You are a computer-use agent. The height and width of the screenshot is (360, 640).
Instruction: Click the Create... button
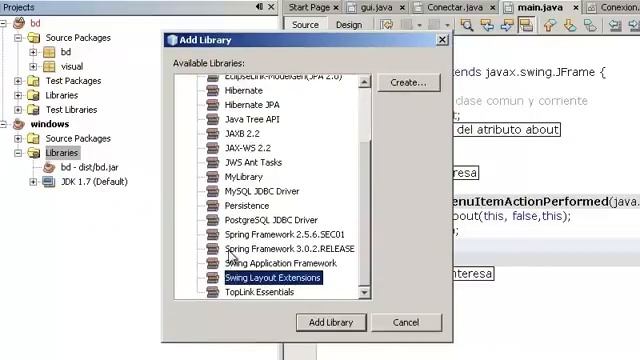click(x=409, y=82)
